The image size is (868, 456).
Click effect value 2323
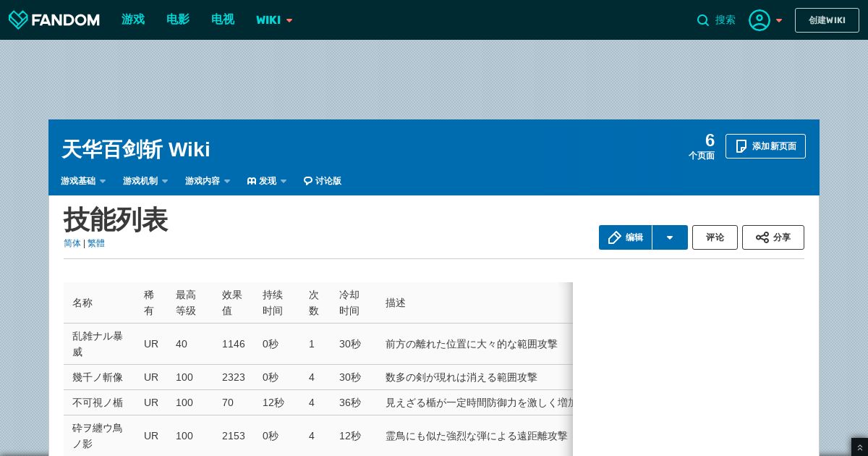[234, 377]
